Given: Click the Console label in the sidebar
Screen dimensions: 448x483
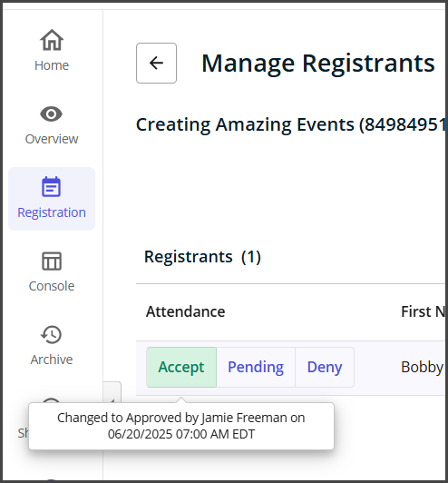Looking at the screenshot, I should point(52,286).
